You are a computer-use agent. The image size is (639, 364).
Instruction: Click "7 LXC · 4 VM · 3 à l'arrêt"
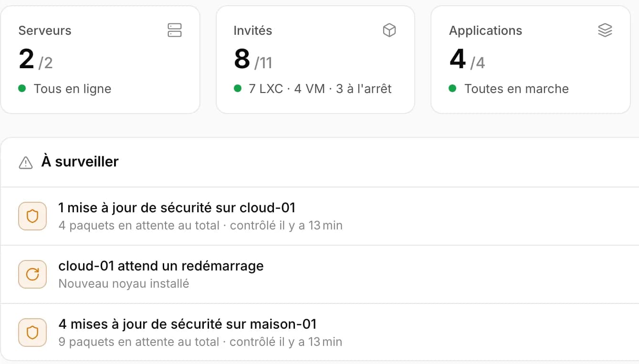click(320, 89)
